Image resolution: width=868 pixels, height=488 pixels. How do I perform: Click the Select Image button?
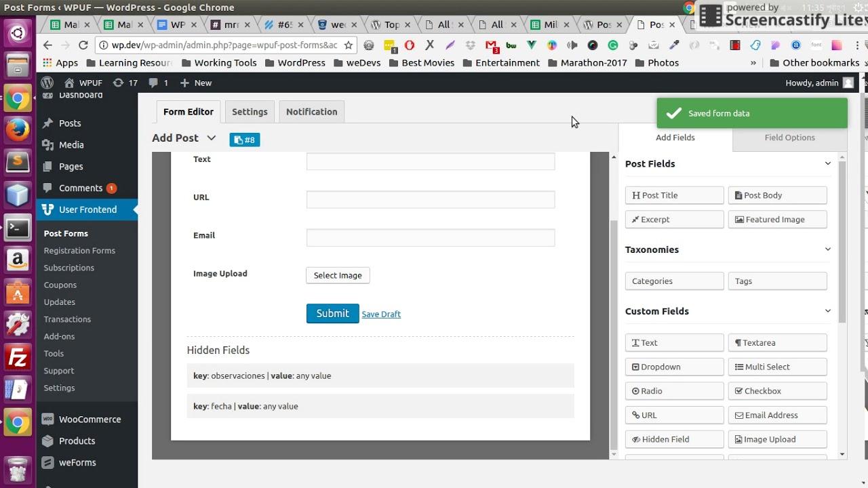[x=338, y=275]
